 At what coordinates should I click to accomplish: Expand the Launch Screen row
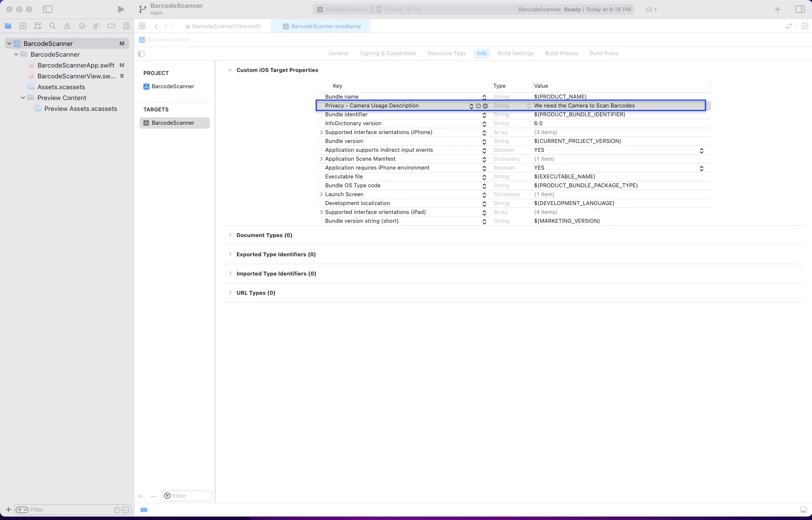tap(321, 194)
